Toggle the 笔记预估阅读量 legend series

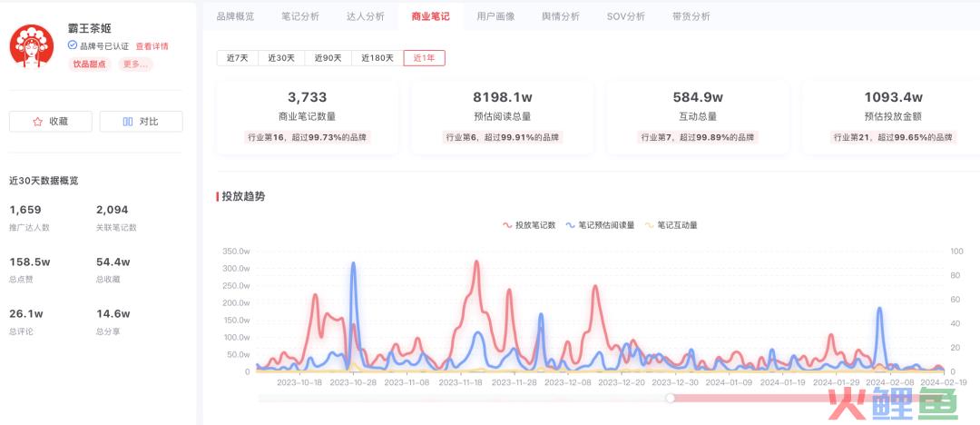pos(600,225)
